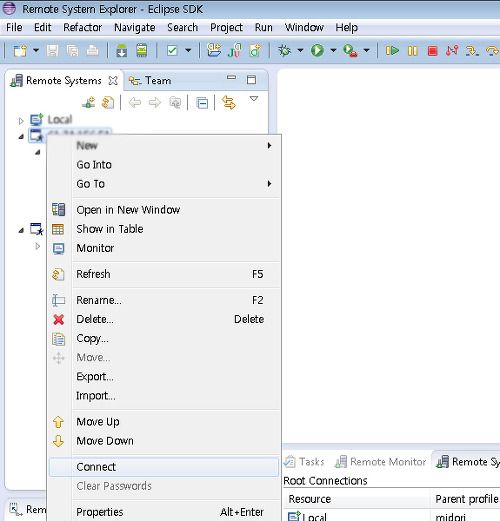Click the Print toolbar icon
This screenshot has height=521, width=500.
tap(92, 51)
